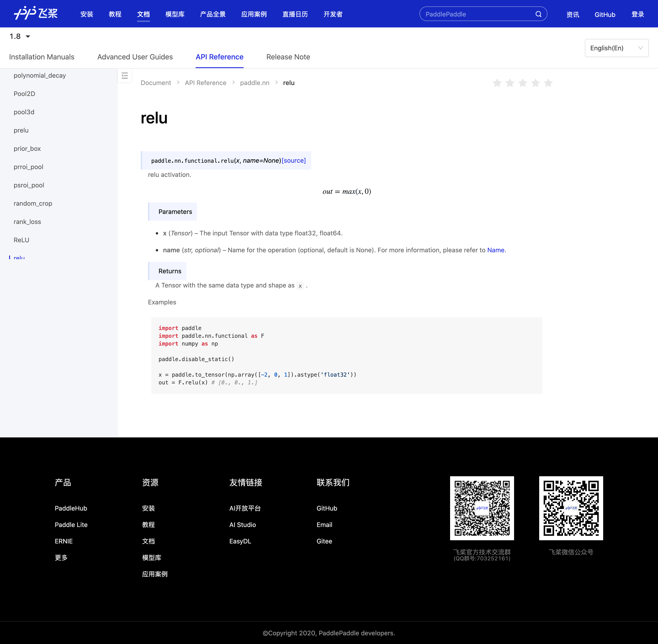Click the breadcrumb chevron after Document

pos(178,82)
